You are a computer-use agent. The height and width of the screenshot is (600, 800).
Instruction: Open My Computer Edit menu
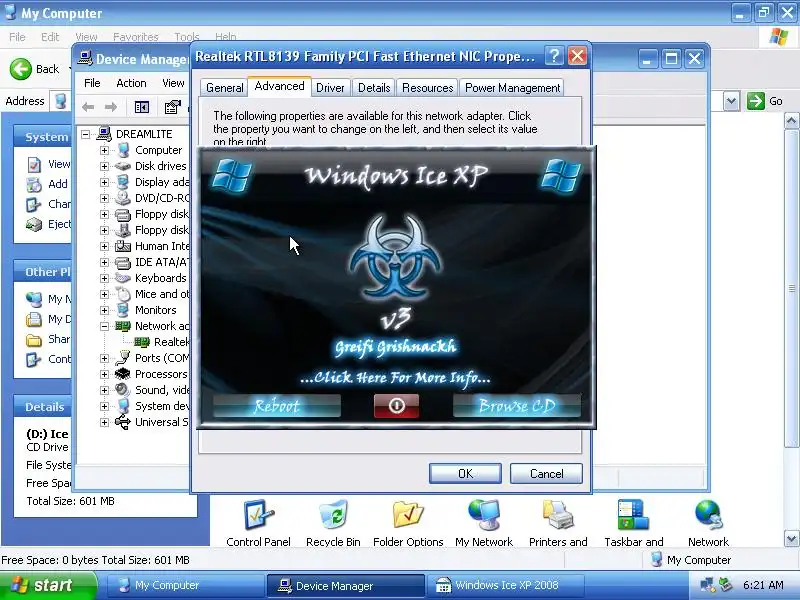[x=50, y=37]
